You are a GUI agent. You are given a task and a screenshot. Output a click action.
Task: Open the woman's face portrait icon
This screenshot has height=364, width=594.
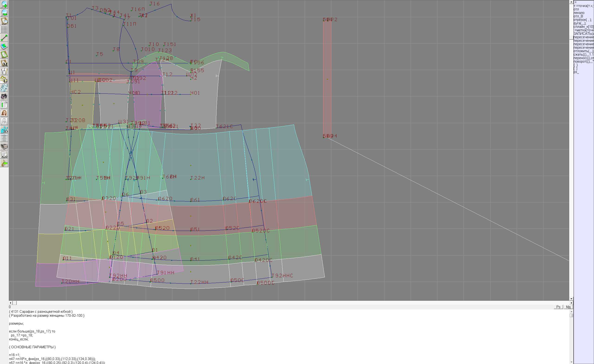[4, 113]
